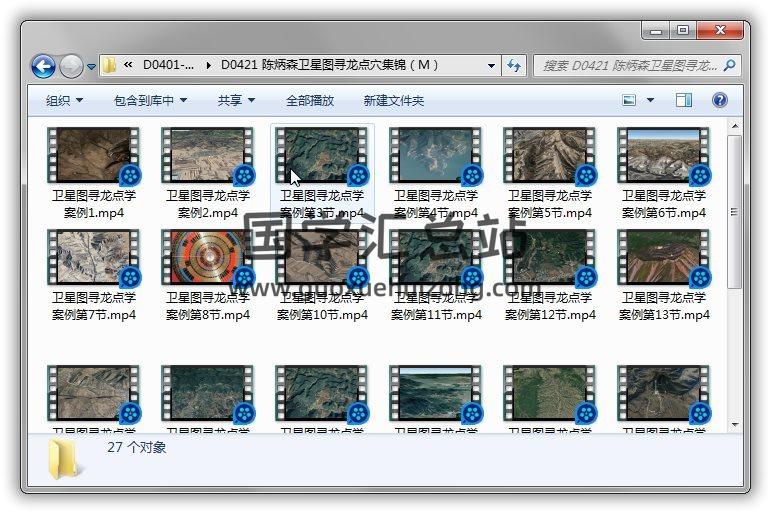Open the 共享 menu
This screenshot has height=514, width=771.
point(236,101)
